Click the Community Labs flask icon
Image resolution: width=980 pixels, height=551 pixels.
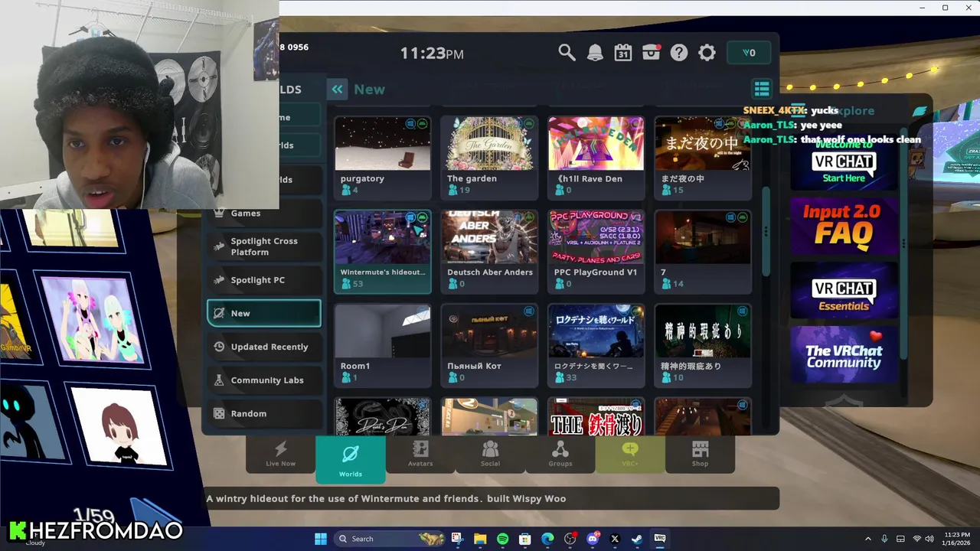(219, 380)
